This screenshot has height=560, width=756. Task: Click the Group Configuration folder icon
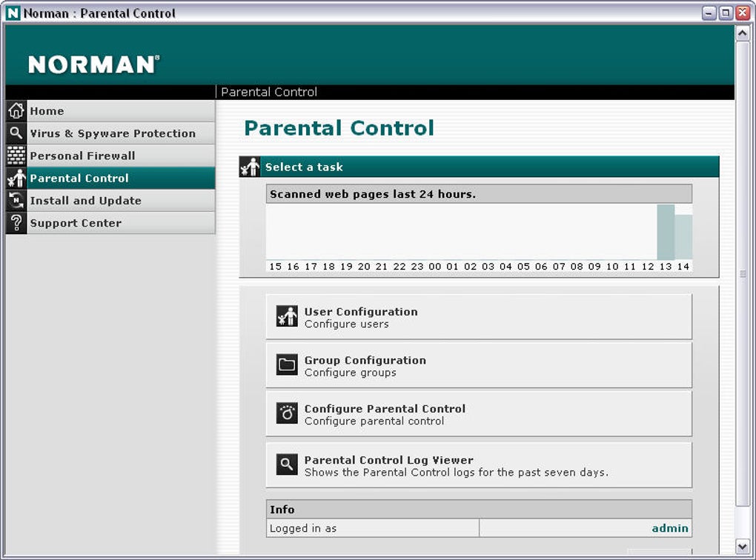pos(287,364)
